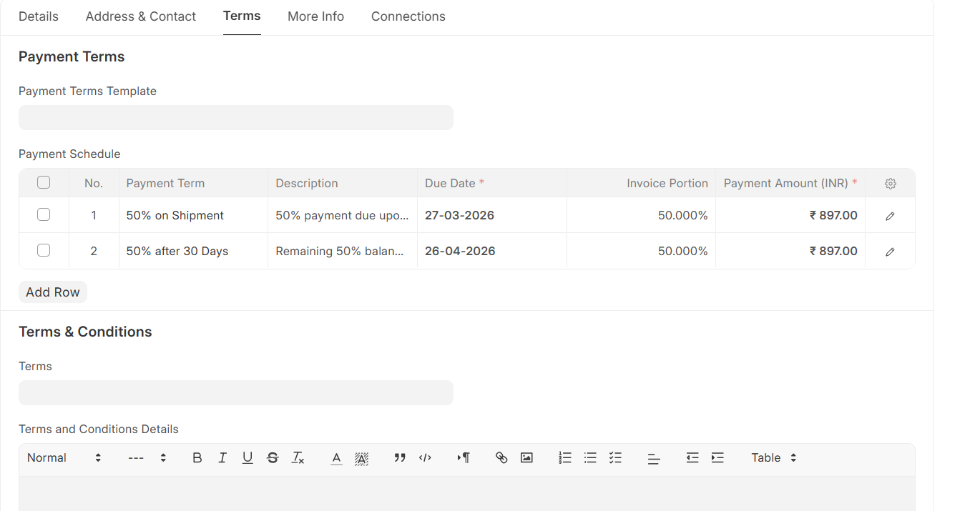
Task: Expand the Table dropdown in editor
Action: coord(773,458)
